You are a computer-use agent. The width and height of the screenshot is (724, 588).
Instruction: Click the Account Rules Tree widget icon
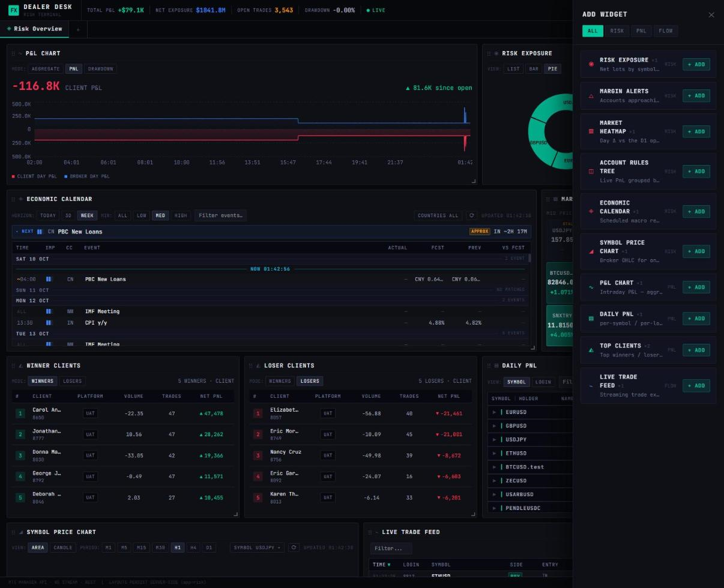coord(591,172)
